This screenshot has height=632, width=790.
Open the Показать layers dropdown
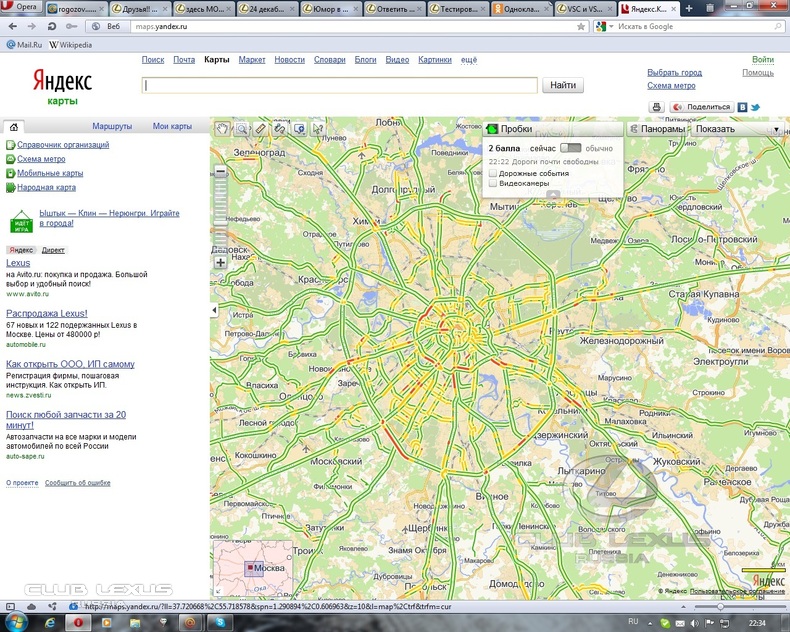[737, 129]
